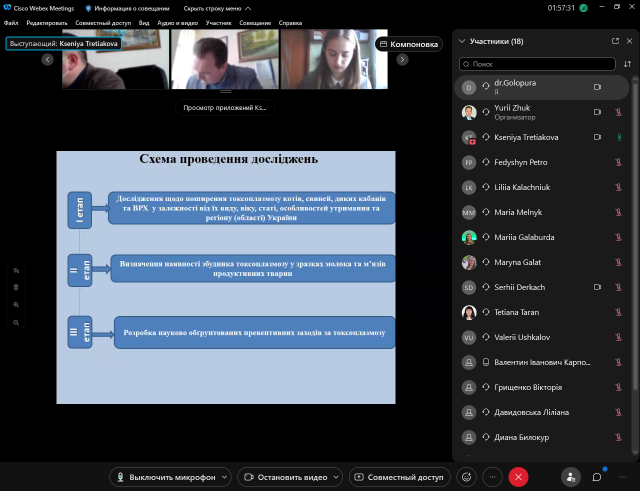The height and width of the screenshot is (491, 640).
Task: Pop out the participants panel
Action: pos(616,41)
